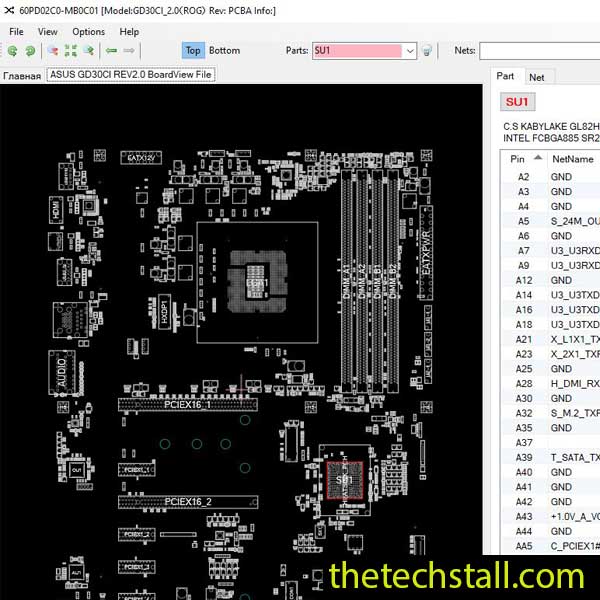Switch to Bottom board side
This screenshot has width=600, height=600.
coord(224,51)
